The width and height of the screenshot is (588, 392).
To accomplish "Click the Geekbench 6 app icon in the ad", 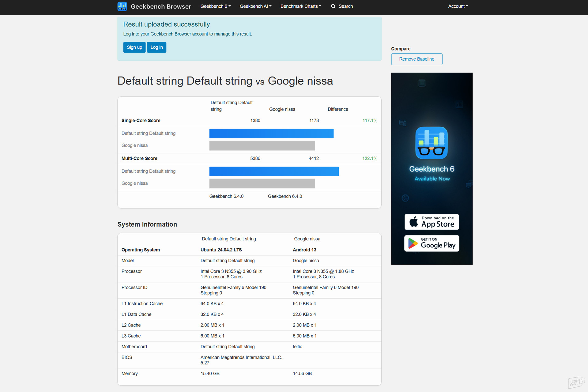I will pos(432,143).
